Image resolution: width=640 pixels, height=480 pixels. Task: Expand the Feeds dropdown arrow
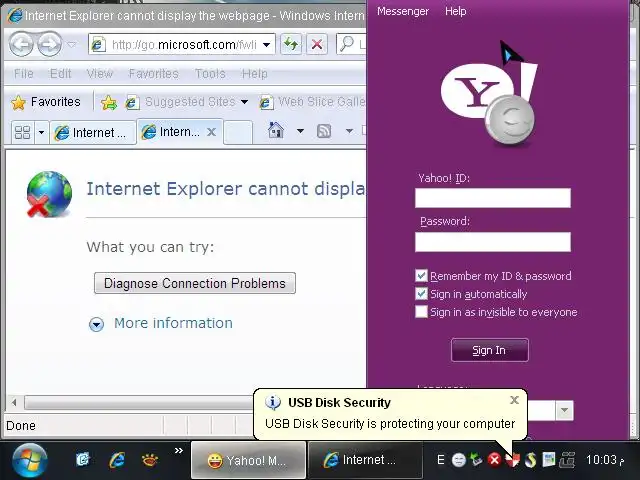pos(349,131)
